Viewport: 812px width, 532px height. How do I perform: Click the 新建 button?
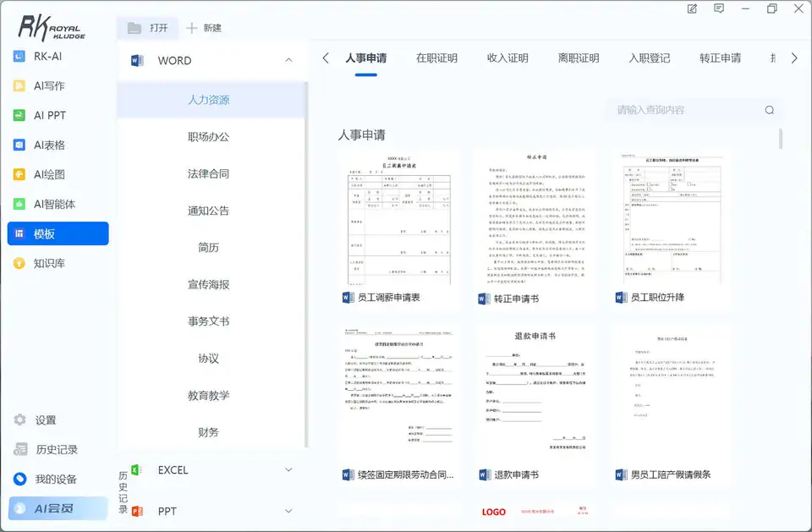(x=204, y=28)
